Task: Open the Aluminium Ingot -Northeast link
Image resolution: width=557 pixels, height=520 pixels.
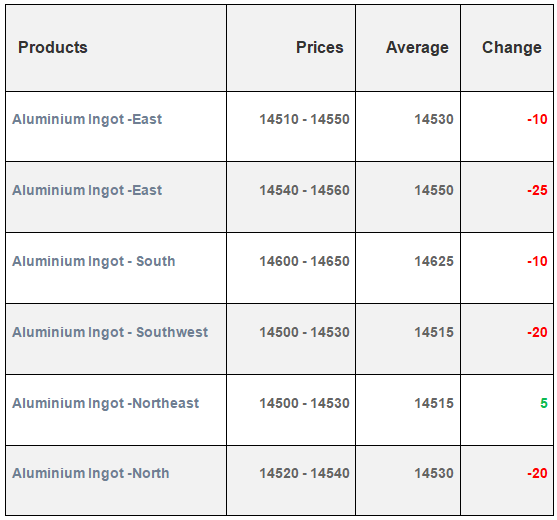Action: tap(106, 403)
